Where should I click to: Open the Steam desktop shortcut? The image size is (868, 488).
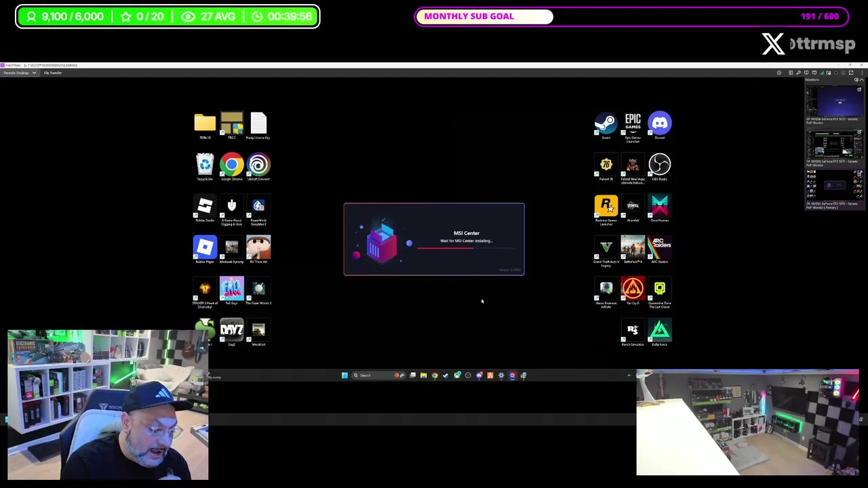tap(606, 126)
